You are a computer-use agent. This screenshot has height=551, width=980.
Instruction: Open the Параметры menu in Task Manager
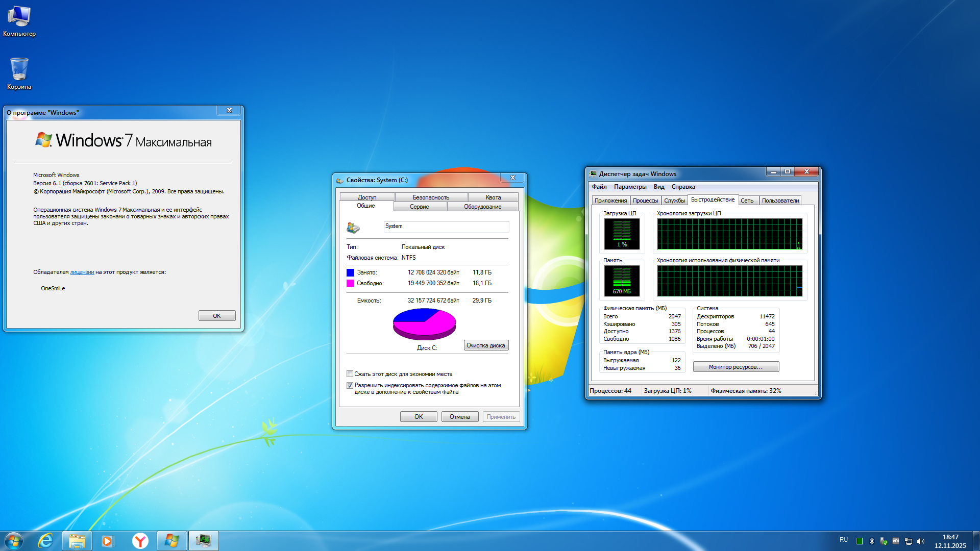point(630,187)
